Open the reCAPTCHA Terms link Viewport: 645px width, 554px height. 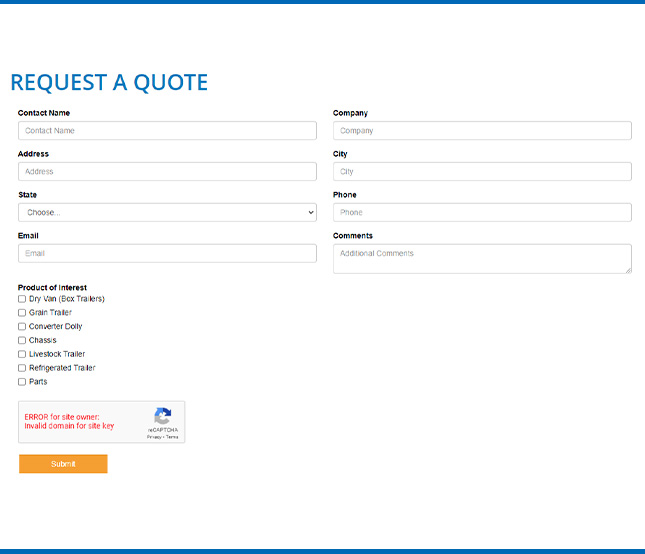(172, 437)
